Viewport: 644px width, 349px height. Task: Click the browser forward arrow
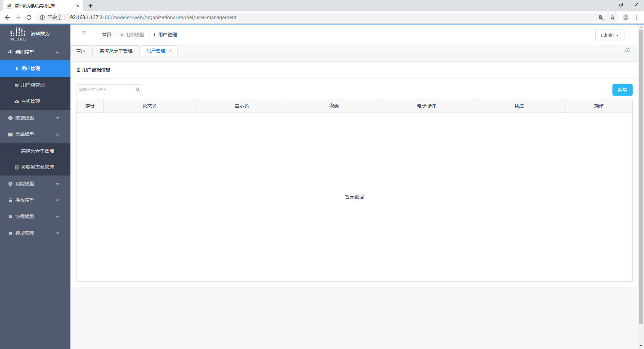tap(18, 17)
